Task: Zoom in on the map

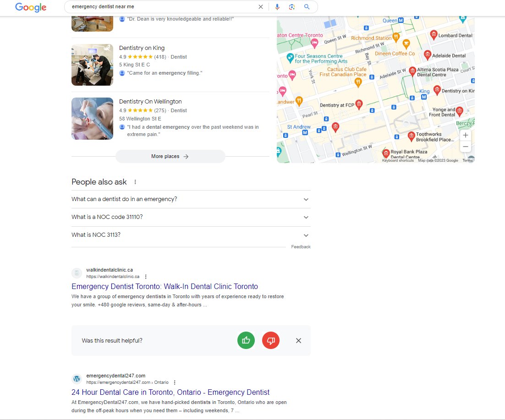Action: tap(466, 135)
